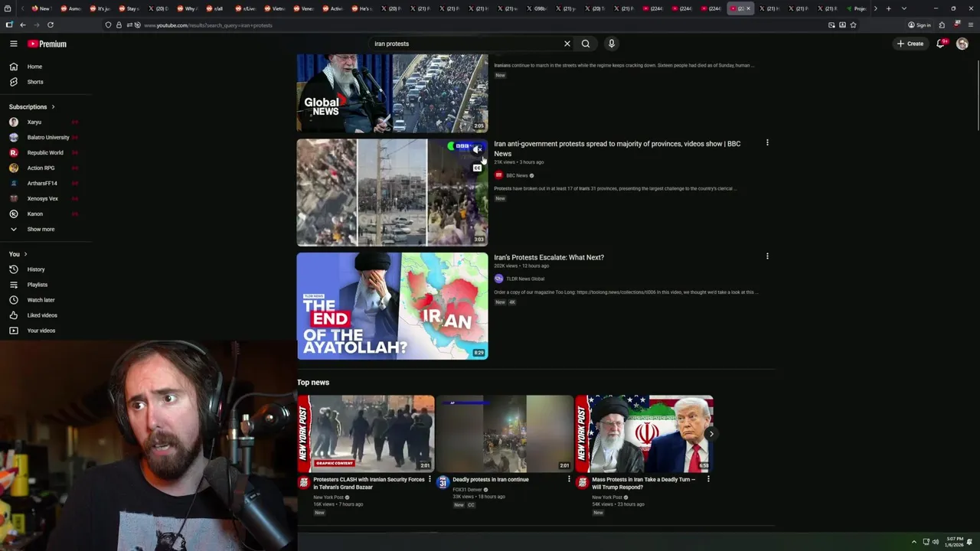Open the Xaryu subscription channel

coord(46,122)
